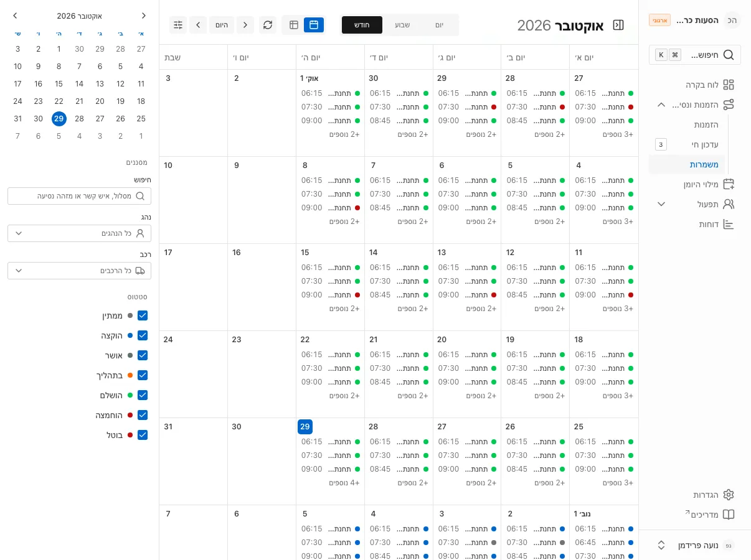Uncheck the הושלם status checkbox
The width and height of the screenshot is (751, 560).
pyautogui.click(x=143, y=395)
